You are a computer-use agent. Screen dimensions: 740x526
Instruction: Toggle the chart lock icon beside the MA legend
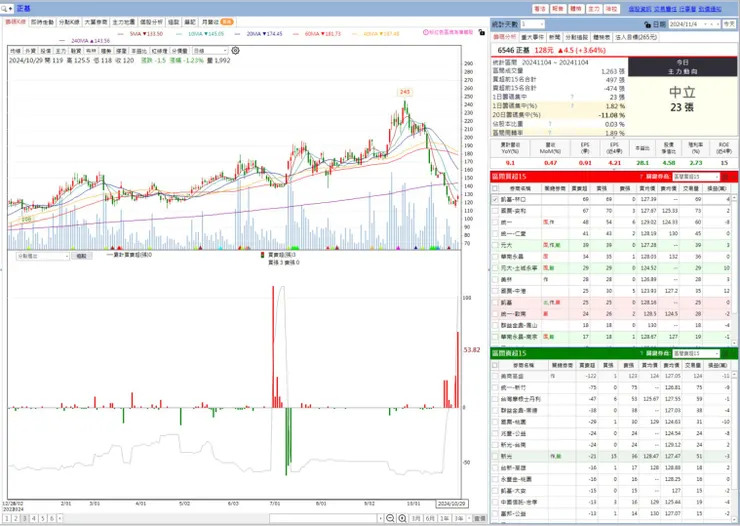(x=481, y=32)
